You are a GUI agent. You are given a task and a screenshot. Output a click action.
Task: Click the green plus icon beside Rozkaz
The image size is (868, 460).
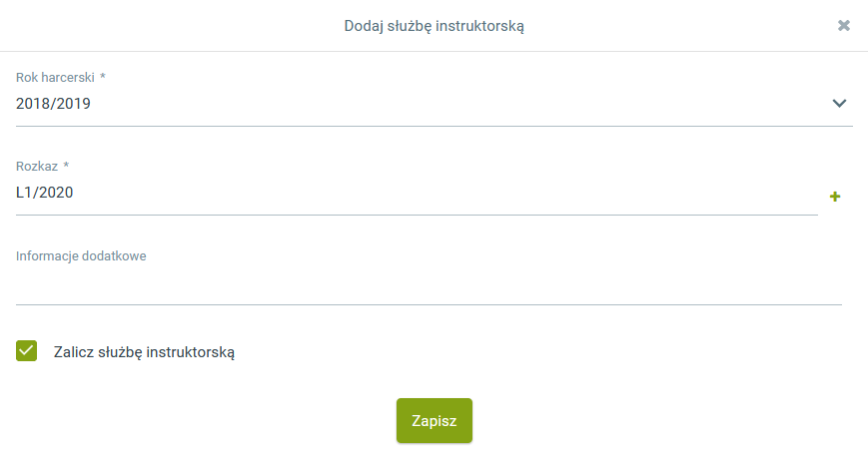coord(835,197)
